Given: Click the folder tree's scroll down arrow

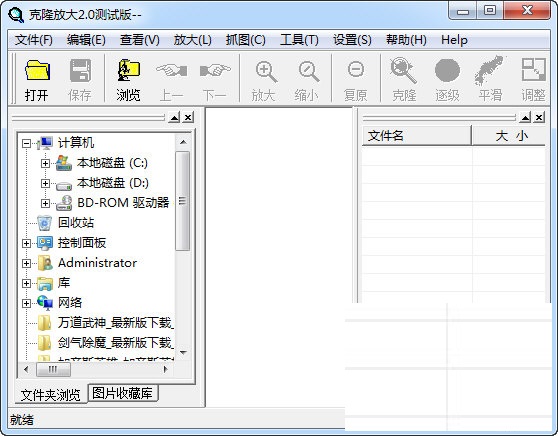Looking at the screenshot, I should click(x=183, y=353).
